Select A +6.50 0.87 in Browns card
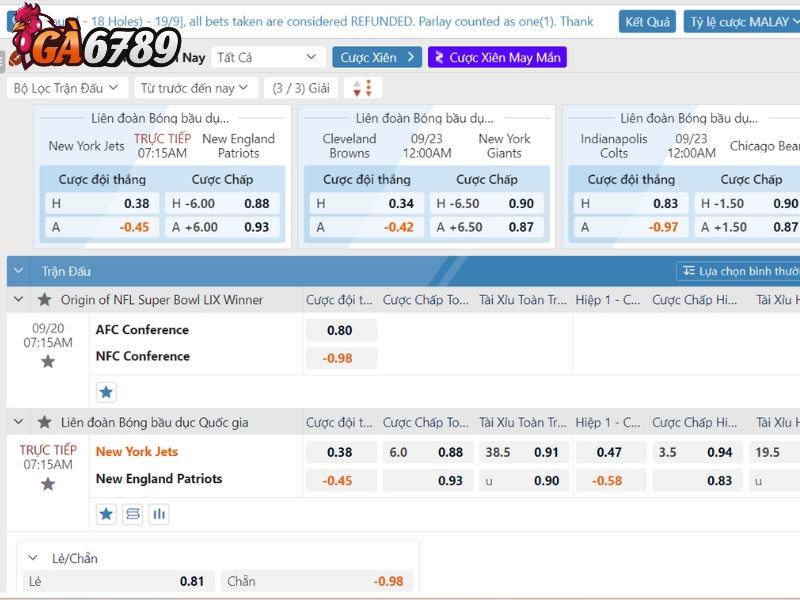 (x=487, y=227)
